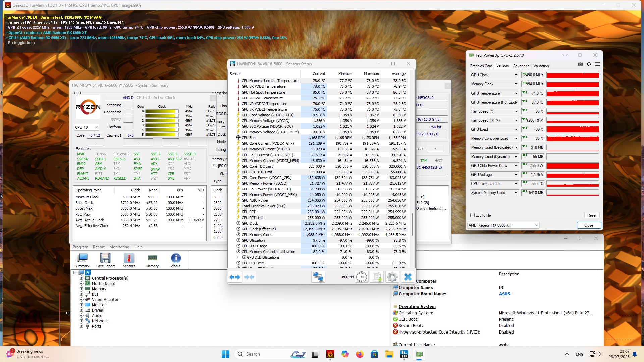Open the Windows Start menu
Screen dimensions: 644x362
click(x=225, y=354)
